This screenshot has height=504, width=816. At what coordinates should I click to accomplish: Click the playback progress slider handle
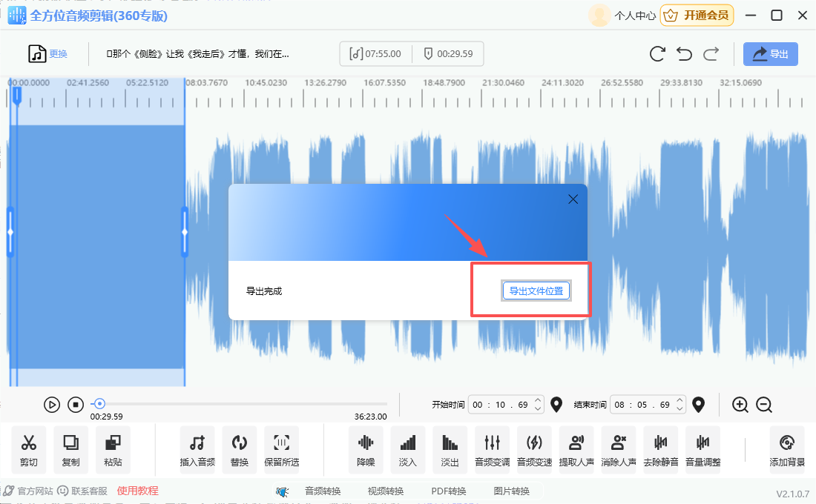99,404
